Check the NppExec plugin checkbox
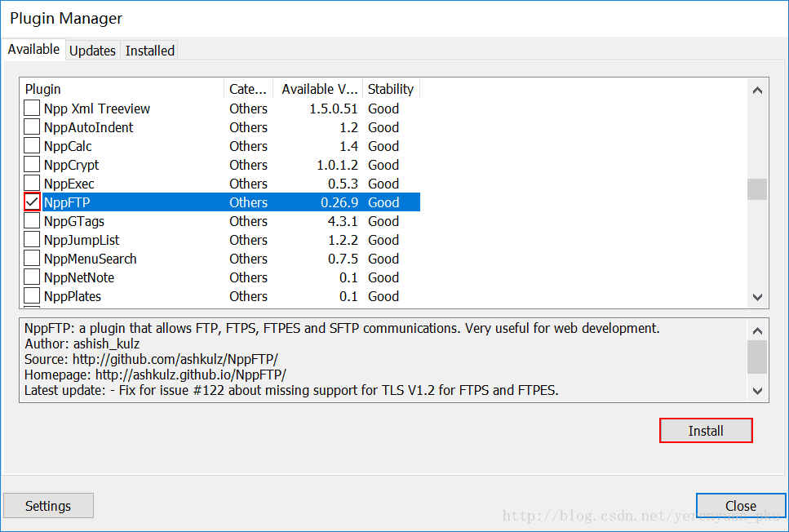 point(32,183)
